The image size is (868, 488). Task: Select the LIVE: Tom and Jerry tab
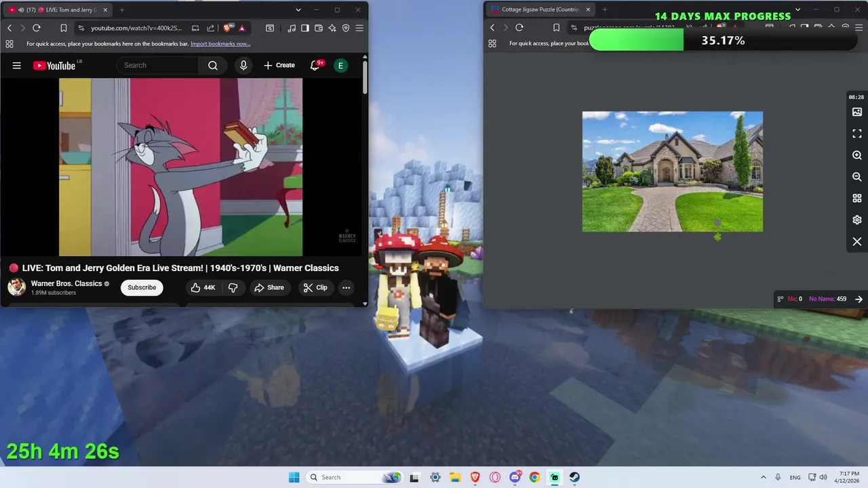58,10
